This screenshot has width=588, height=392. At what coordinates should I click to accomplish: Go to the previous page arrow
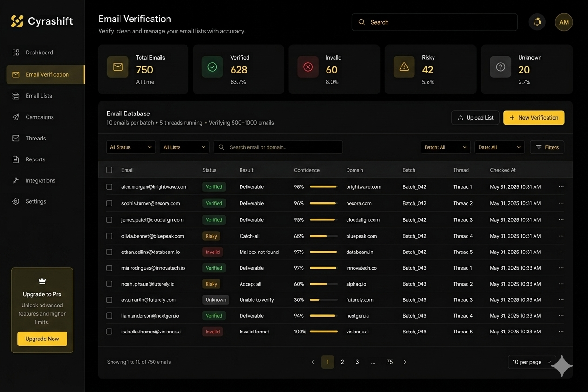[x=313, y=362]
